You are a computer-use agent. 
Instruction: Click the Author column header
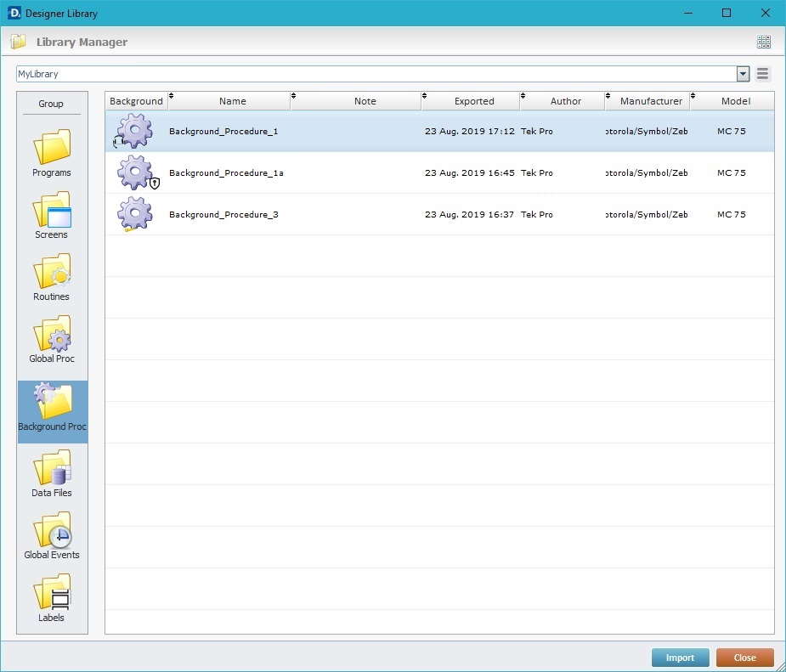pos(565,101)
